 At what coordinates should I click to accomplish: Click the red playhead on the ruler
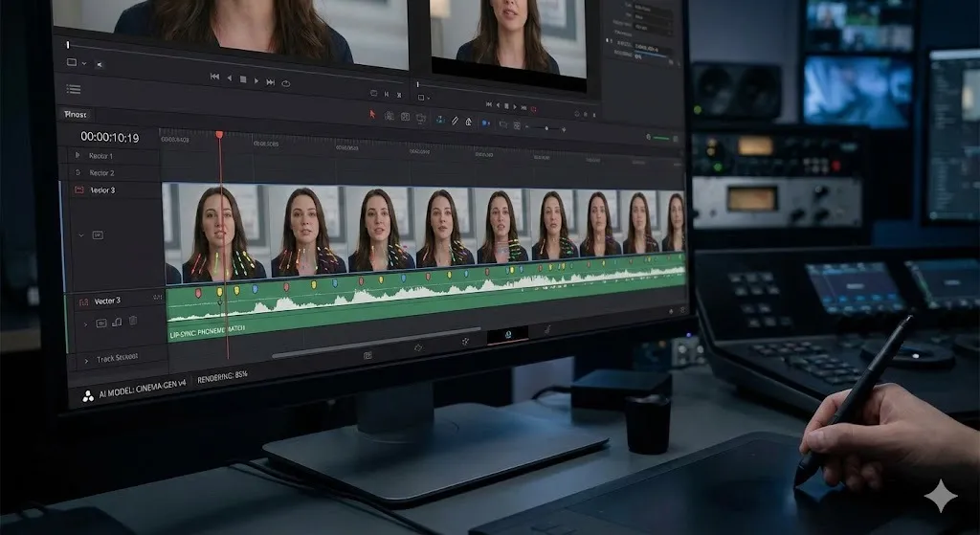(x=219, y=135)
